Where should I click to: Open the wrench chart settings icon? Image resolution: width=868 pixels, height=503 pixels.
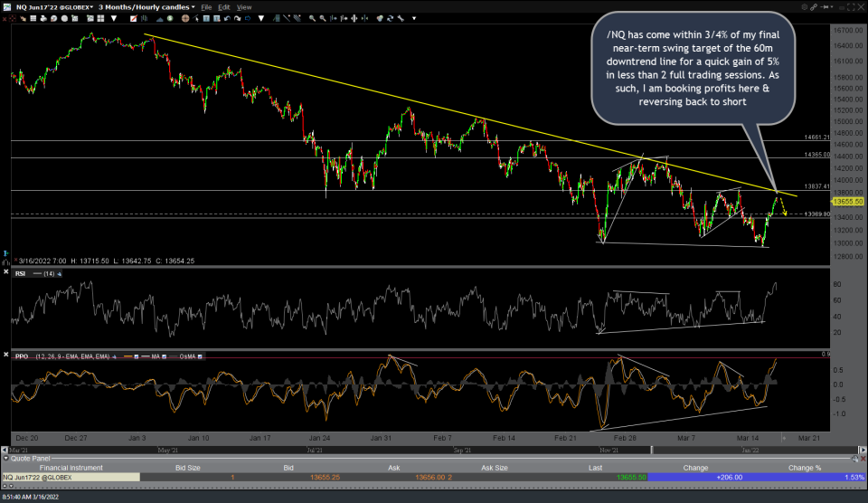[x=401, y=18]
